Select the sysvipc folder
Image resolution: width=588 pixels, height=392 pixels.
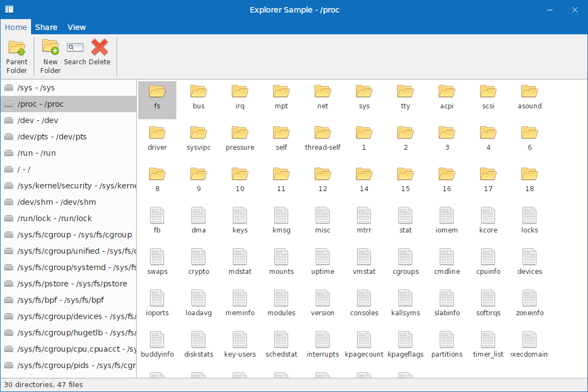pyautogui.click(x=199, y=141)
